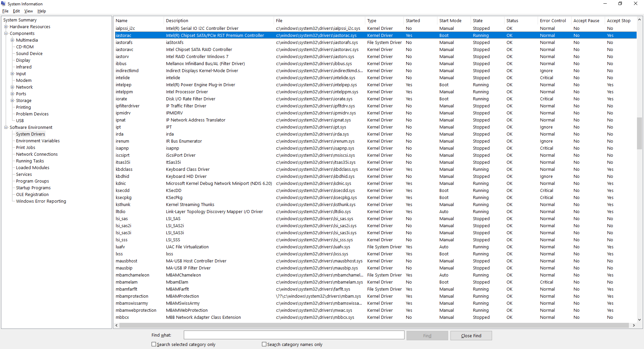Select USB category

tap(20, 121)
